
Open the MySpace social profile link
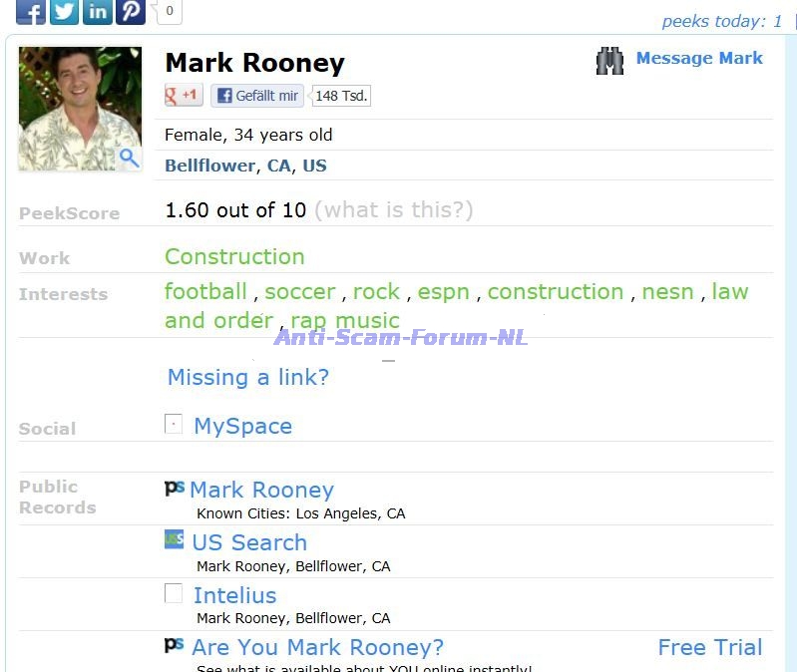pos(242,426)
